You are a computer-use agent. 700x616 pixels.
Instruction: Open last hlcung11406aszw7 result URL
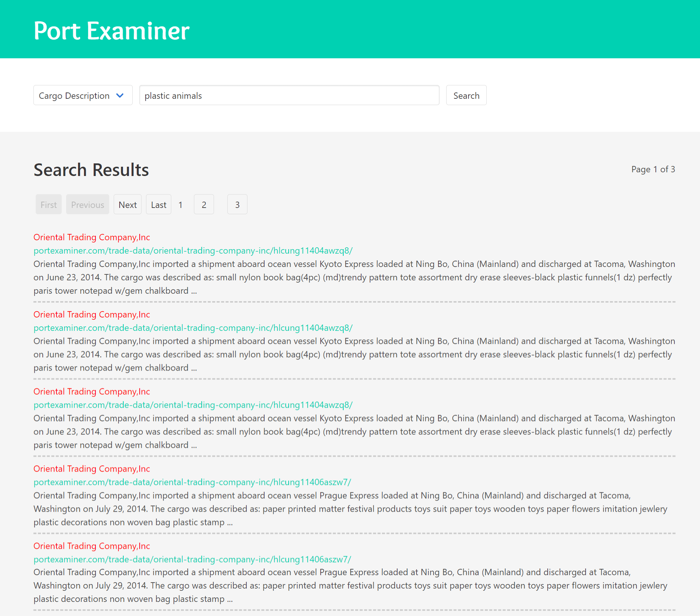click(x=192, y=559)
